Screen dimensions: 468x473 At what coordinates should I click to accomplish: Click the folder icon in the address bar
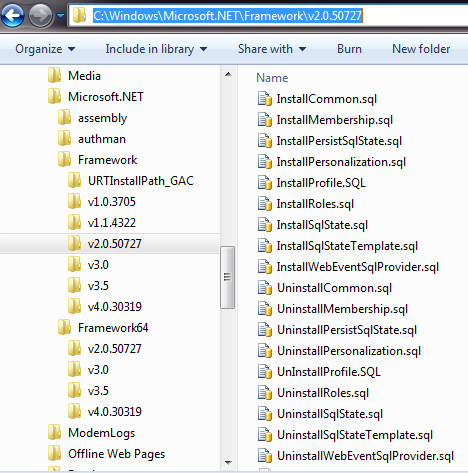tap(79, 15)
